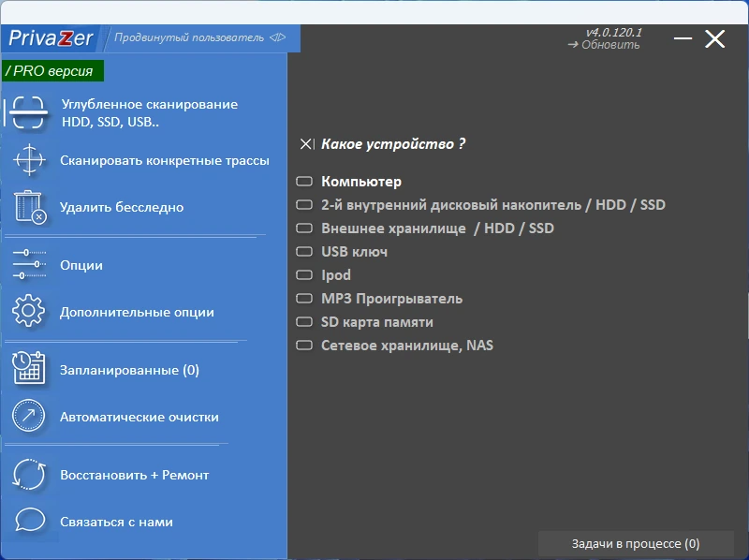The height and width of the screenshot is (560, 749).
Task: Click the PrivaZer logo
Action: pos(51,38)
